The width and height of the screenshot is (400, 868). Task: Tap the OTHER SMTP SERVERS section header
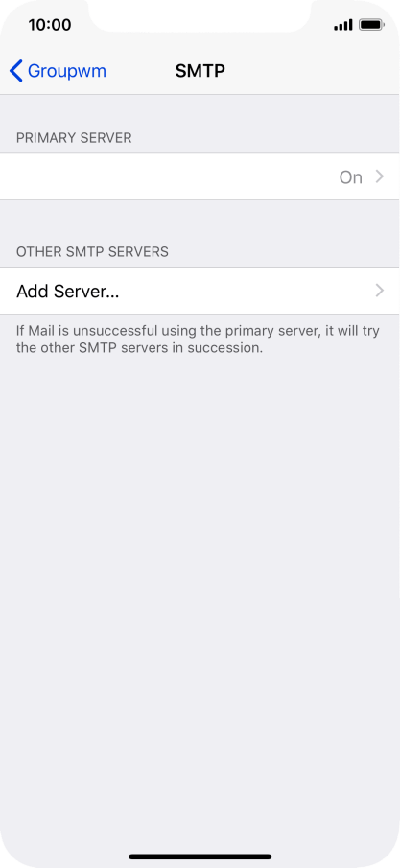coord(92,252)
